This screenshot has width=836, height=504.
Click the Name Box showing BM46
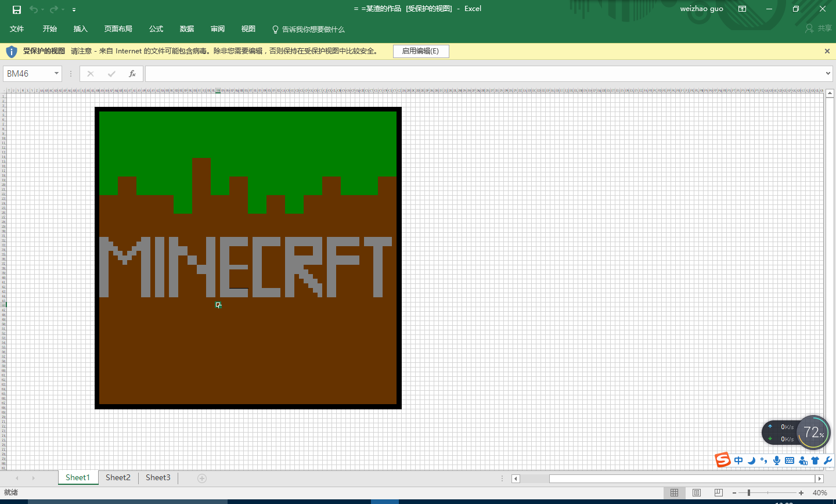(x=28, y=74)
